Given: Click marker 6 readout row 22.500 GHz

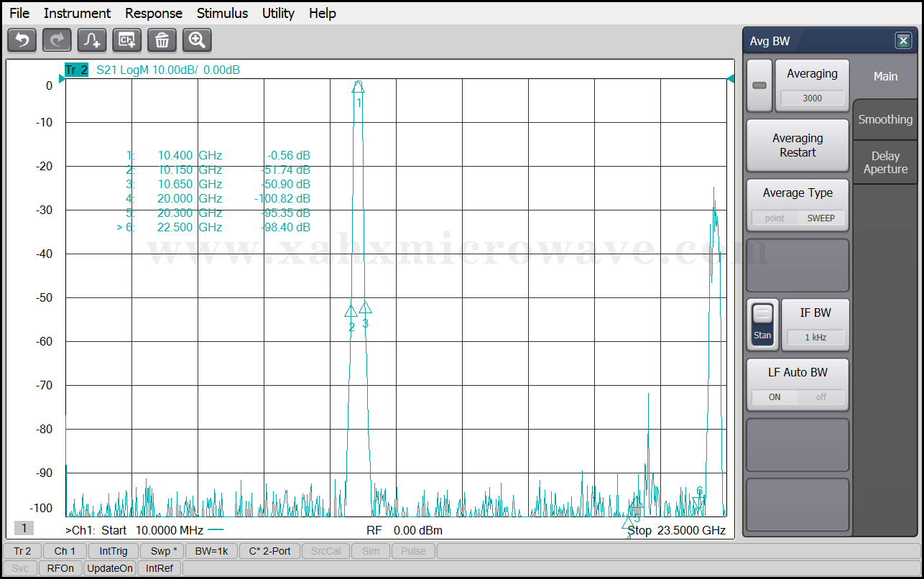Looking at the screenshot, I should [213, 227].
